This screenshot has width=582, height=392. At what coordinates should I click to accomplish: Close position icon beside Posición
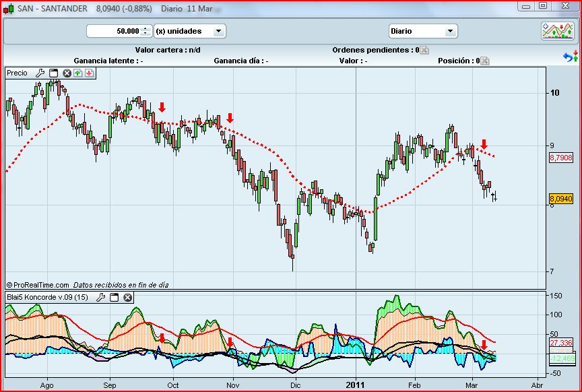coord(485,61)
